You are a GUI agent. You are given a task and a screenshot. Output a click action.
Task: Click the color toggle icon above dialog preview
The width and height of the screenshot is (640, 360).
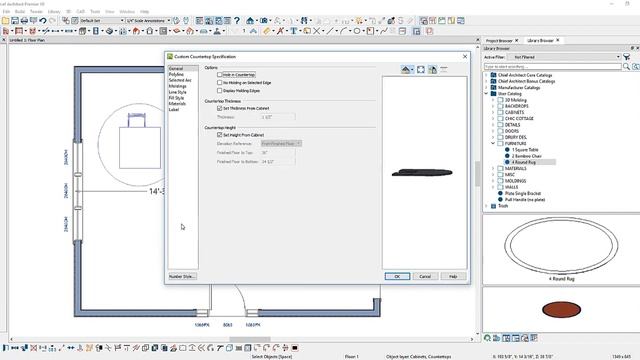(432, 70)
